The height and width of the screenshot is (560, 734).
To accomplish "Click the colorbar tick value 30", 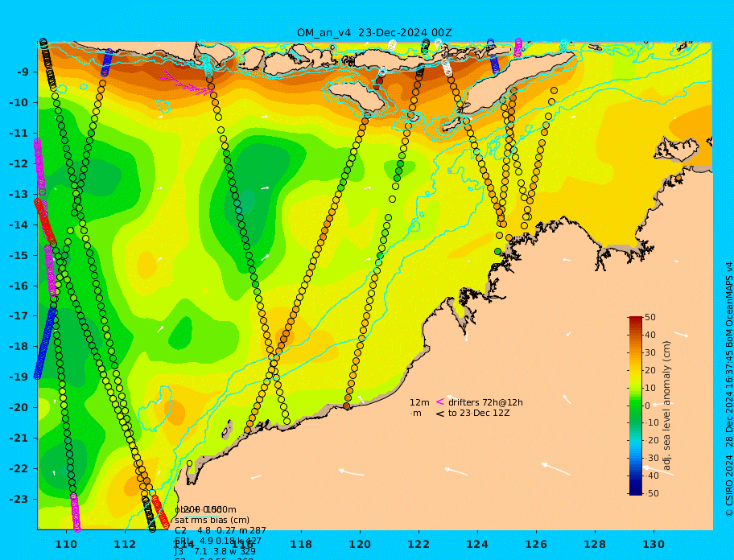I will pos(650,352).
